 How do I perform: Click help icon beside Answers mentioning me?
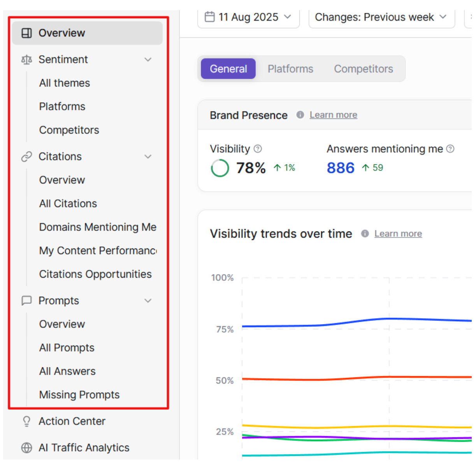[450, 149]
